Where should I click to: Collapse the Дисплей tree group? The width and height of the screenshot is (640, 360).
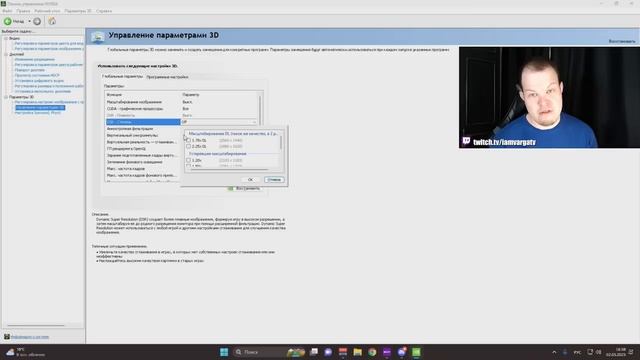click(x=6, y=54)
